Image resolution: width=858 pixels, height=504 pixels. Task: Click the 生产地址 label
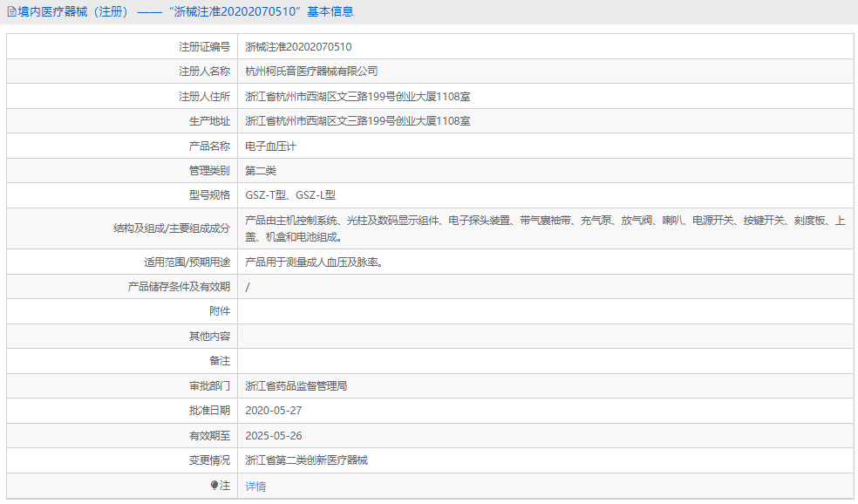click(209, 121)
